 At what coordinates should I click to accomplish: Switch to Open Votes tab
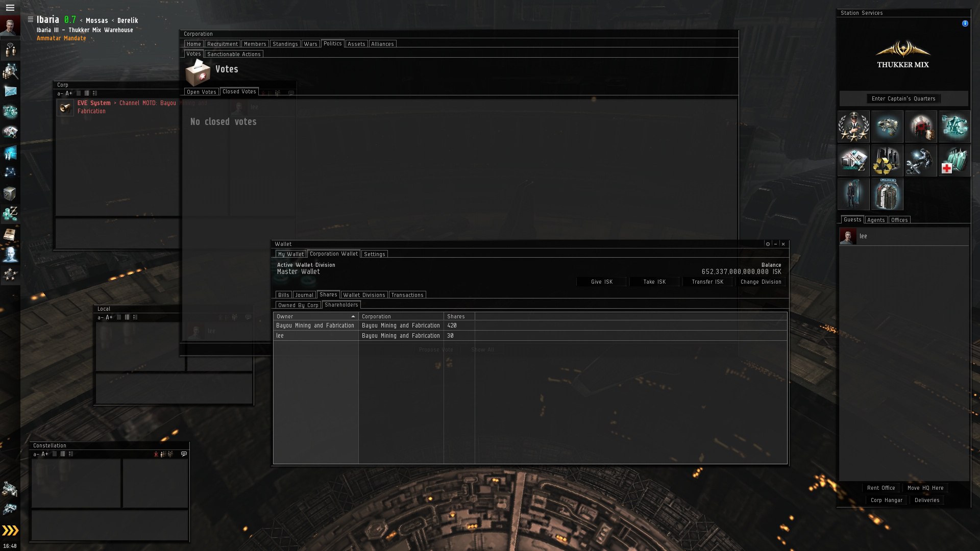click(x=201, y=92)
